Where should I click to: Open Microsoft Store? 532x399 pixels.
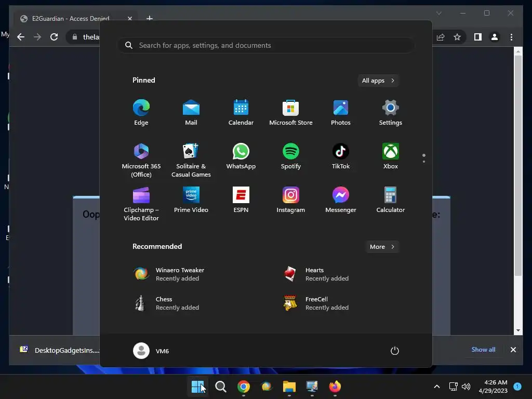click(291, 112)
